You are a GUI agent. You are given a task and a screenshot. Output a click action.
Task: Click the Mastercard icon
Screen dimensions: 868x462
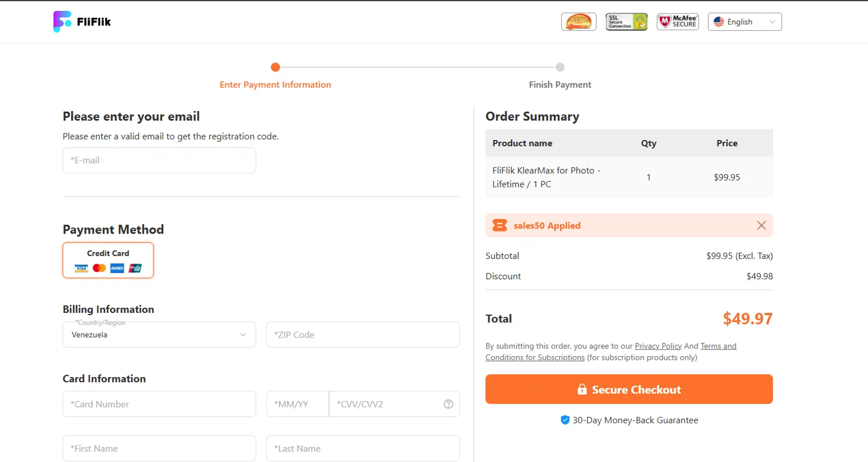[100, 268]
